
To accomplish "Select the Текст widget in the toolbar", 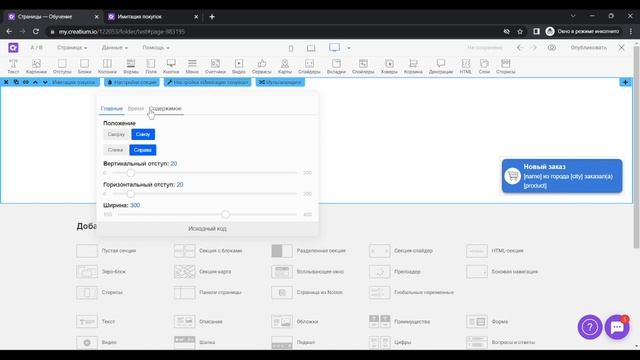I will tap(13, 66).
